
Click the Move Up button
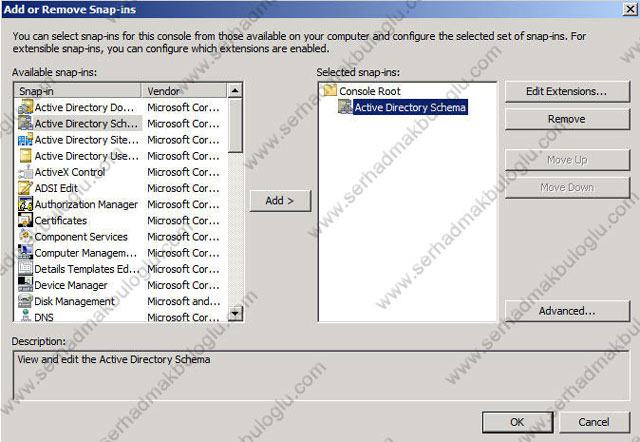(x=567, y=160)
